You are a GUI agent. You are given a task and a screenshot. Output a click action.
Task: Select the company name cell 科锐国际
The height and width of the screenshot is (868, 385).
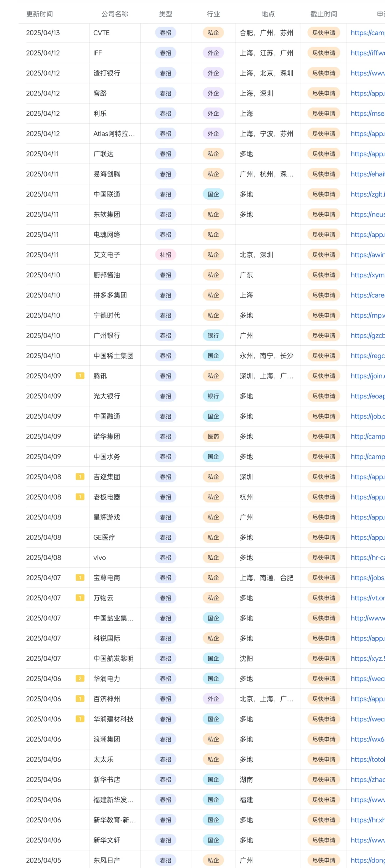tap(115, 638)
